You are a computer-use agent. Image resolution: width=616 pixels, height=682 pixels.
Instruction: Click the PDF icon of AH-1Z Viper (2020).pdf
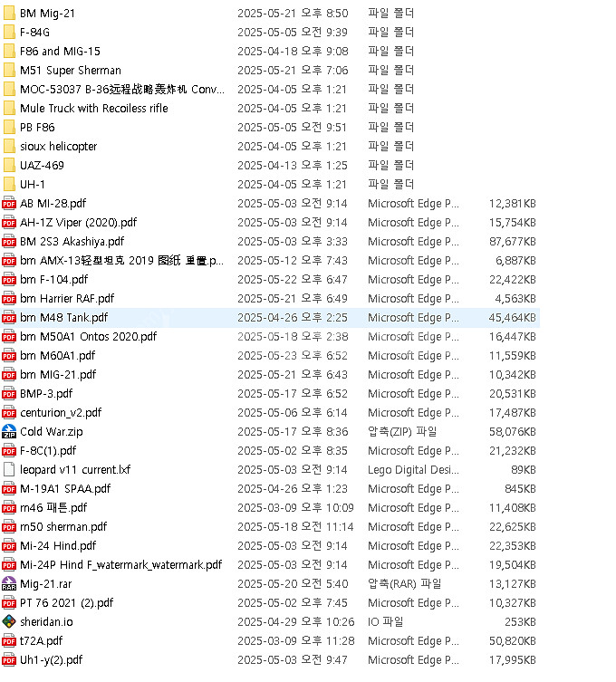pyautogui.click(x=9, y=222)
